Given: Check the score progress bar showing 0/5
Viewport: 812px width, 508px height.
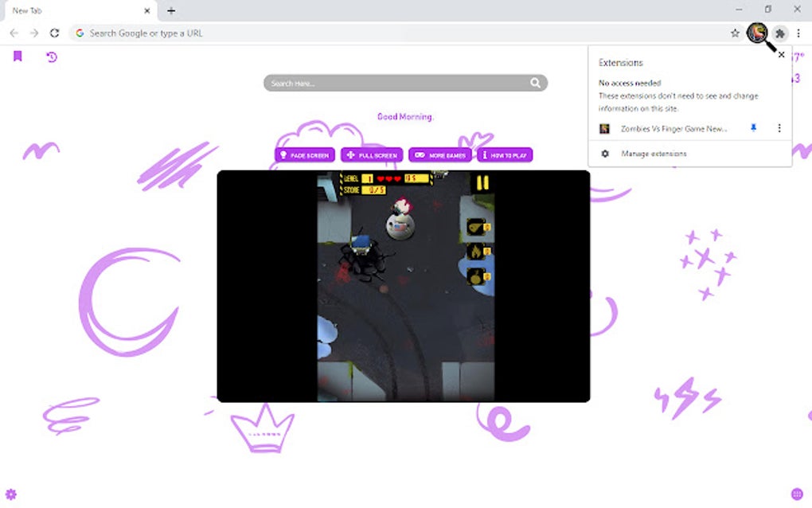Looking at the screenshot, I should pyautogui.click(x=373, y=191).
